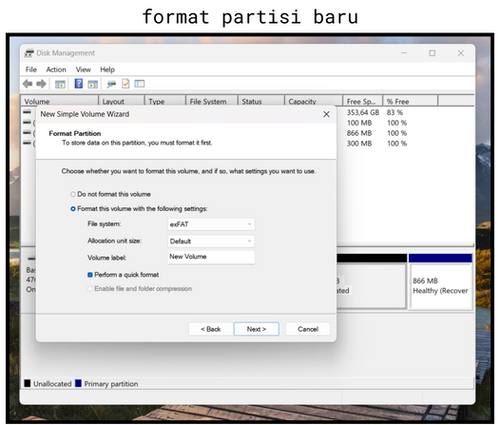The width and height of the screenshot is (500, 425).
Task: Minimize the Disk Management window
Action: (x=404, y=53)
